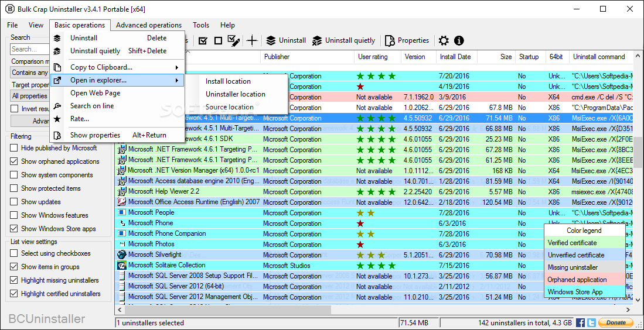The height and width of the screenshot is (330, 644).
Task: Click the Facebook icon in status bar
Action: coord(580,322)
